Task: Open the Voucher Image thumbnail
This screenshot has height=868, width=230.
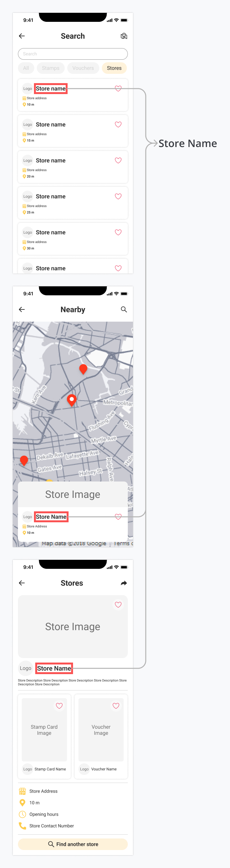Action: 101,730
